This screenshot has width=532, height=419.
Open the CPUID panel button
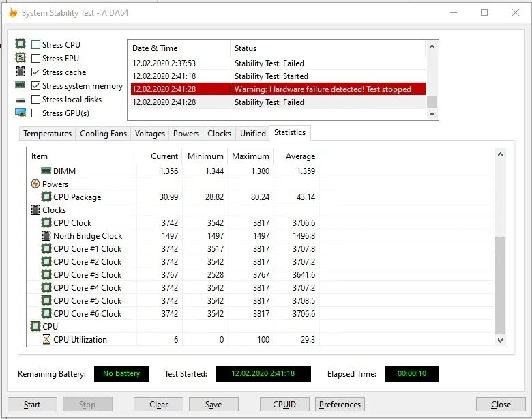(284, 405)
